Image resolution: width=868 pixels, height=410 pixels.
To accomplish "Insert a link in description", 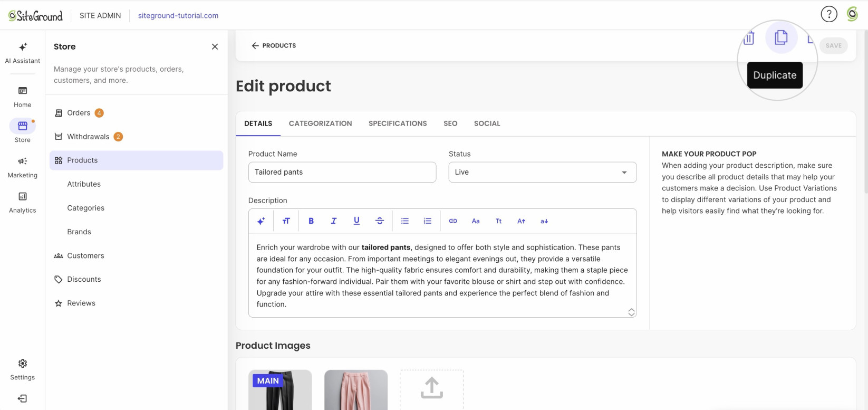I will pos(453,221).
